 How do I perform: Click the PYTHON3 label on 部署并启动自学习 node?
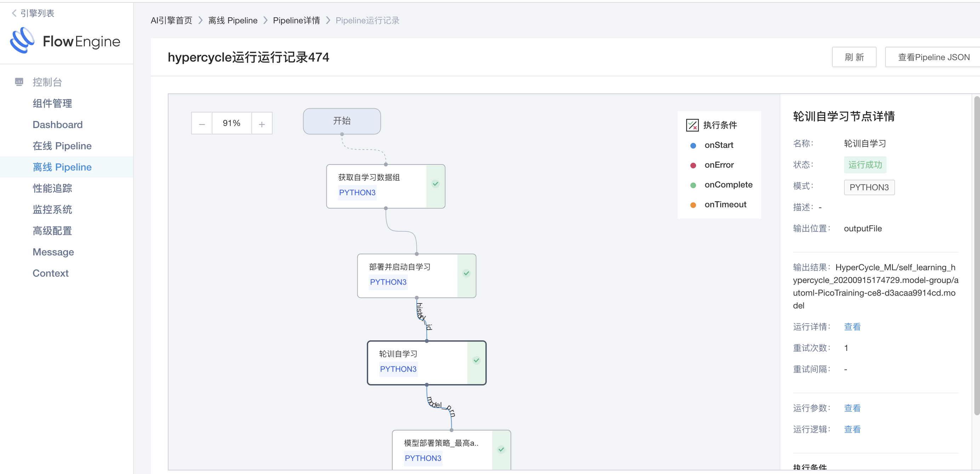pyautogui.click(x=388, y=282)
